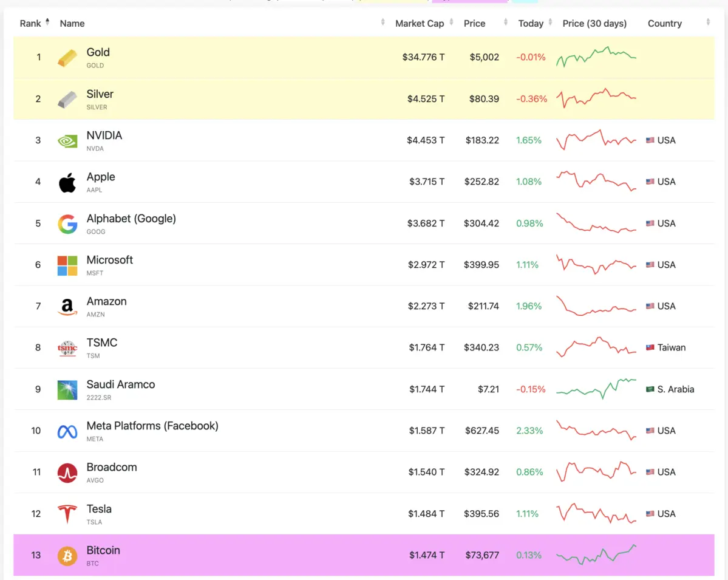Click the Google logo next to Alphabet
728x580 pixels.
point(67,223)
